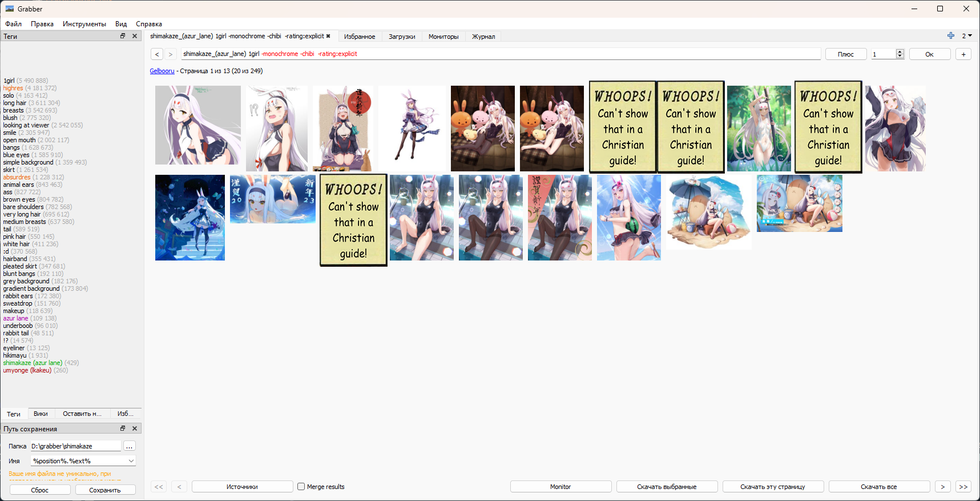
Task: Click the Ок search button
Action: (930, 54)
